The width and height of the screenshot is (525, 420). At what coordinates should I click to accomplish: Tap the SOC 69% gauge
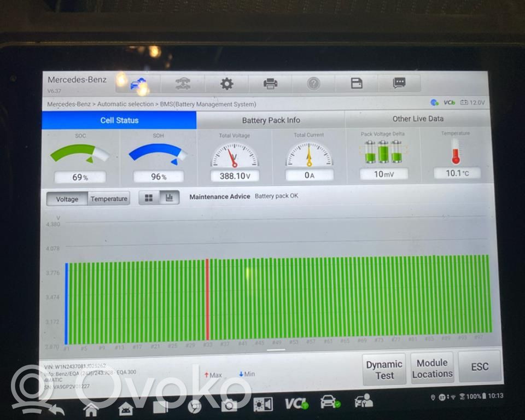(80, 154)
